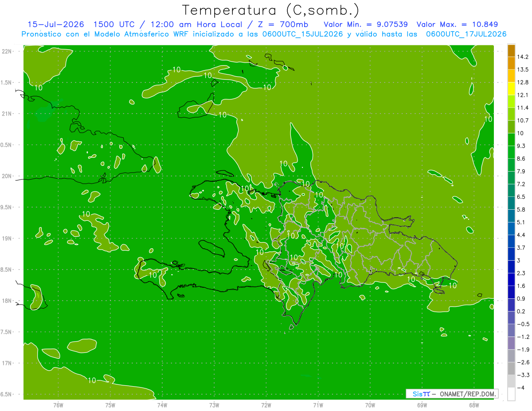Click the "0600UTC_17JUL2026" valid-until text
Image resolution: width=532 pixels, height=411 pixels.
[x=466, y=34]
